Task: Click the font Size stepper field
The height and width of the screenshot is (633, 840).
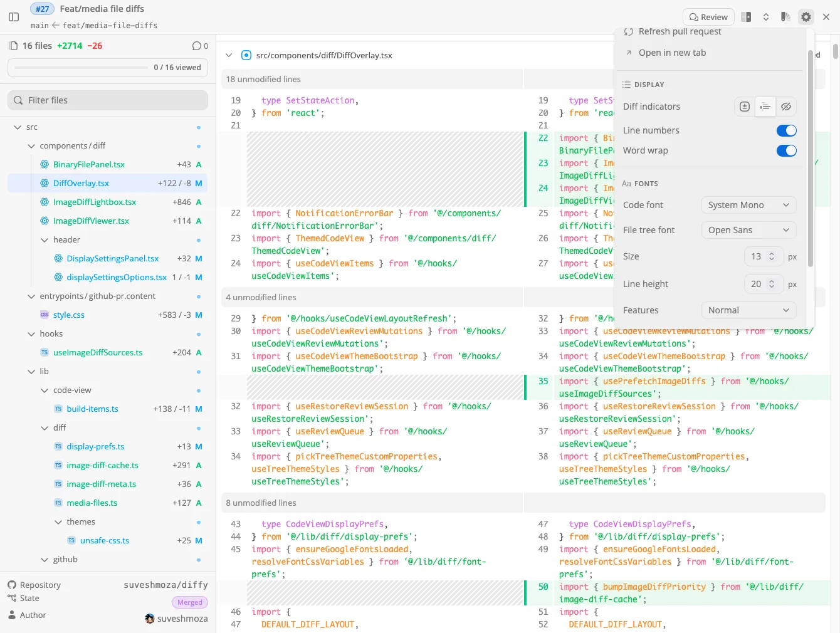Action: pyautogui.click(x=764, y=256)
